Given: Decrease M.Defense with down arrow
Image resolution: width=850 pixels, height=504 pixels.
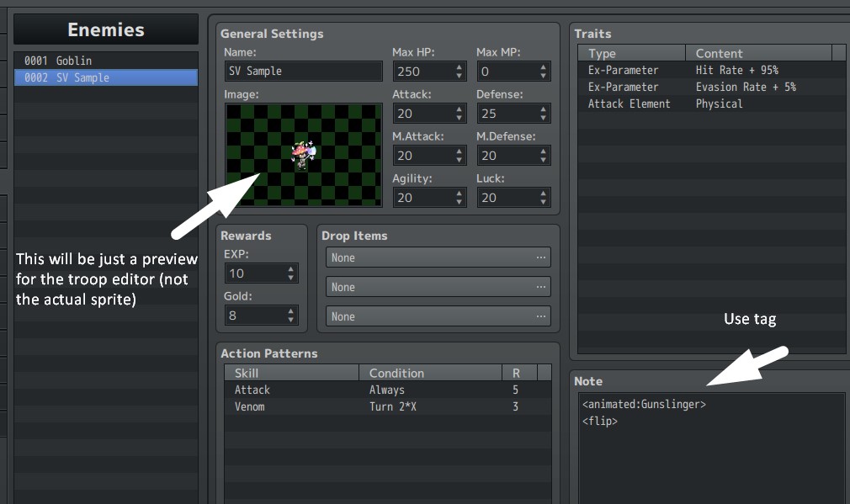Looking at the screenshot, I should (543, 161).
